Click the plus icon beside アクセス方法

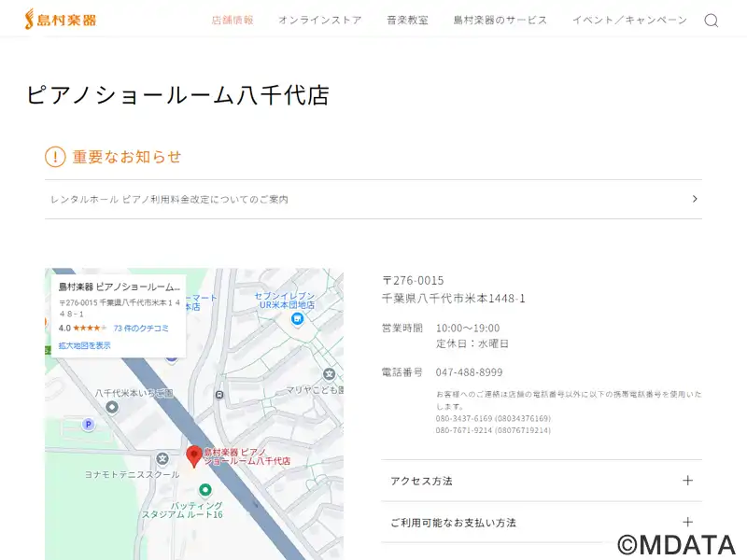(x=687, y=481)
